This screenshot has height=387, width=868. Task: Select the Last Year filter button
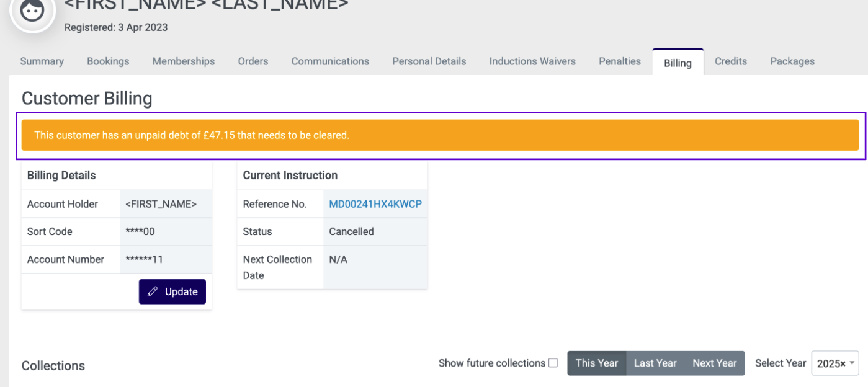pyautogui.click(x=655, y=363)
